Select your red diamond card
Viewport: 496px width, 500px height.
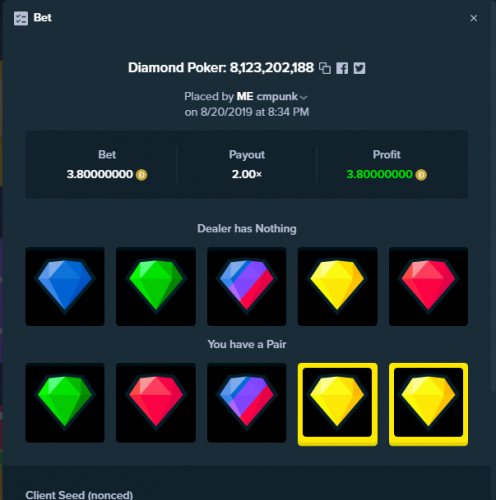coord(156,403)
